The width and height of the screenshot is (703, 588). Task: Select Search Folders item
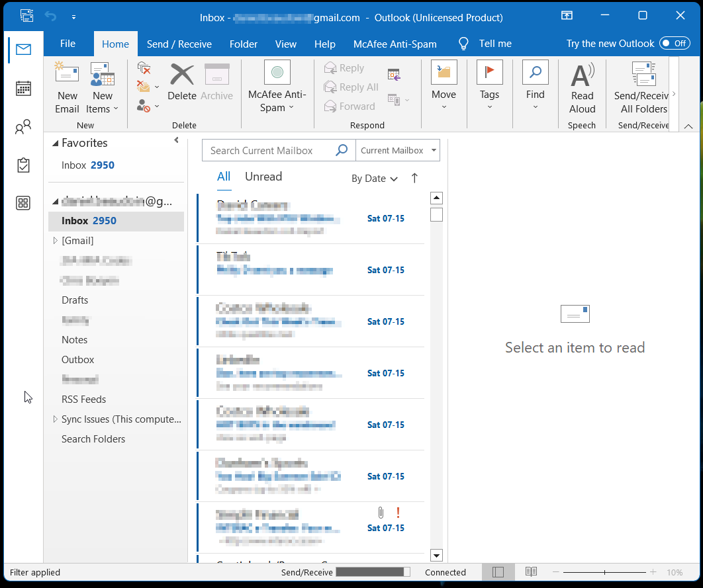click(x=93, y=439)
